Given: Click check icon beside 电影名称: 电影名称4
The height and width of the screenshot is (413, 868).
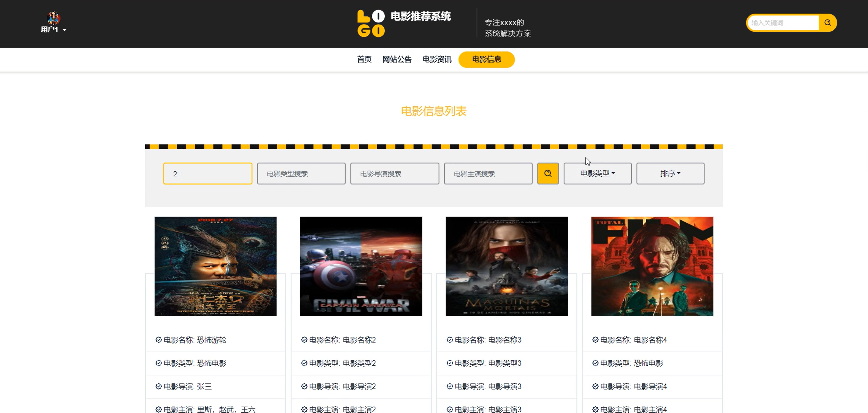Looking at the screenshot, I should [595, 340].
